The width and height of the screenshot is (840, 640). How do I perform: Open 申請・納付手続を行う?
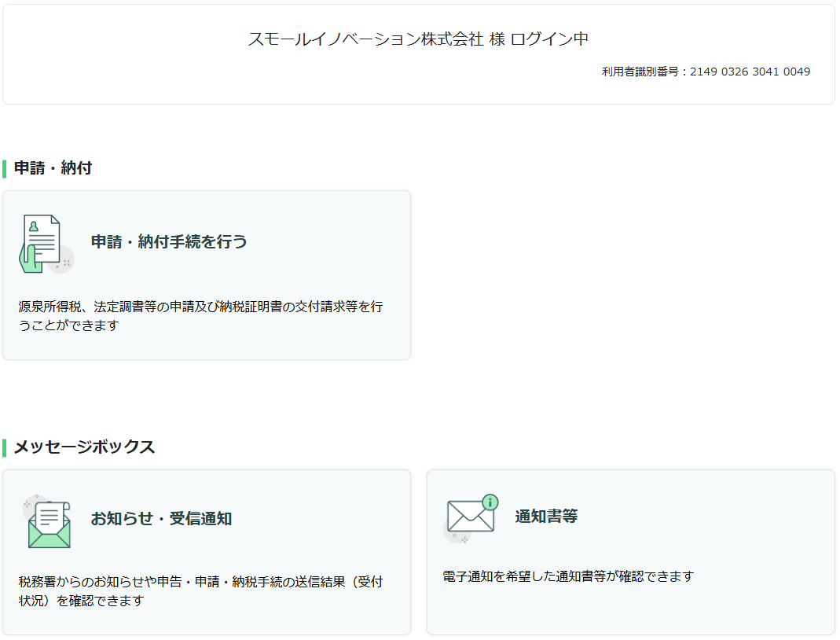click(169, 241)
